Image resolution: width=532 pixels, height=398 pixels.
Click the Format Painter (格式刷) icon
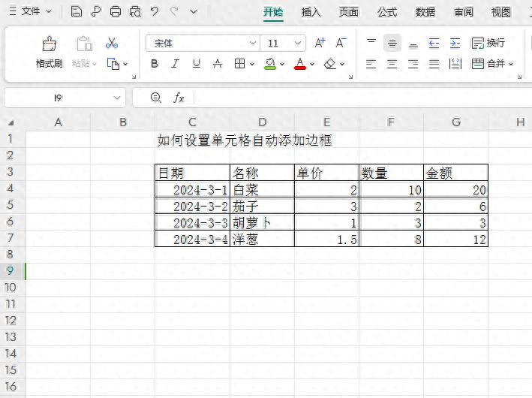coord(50,44)
